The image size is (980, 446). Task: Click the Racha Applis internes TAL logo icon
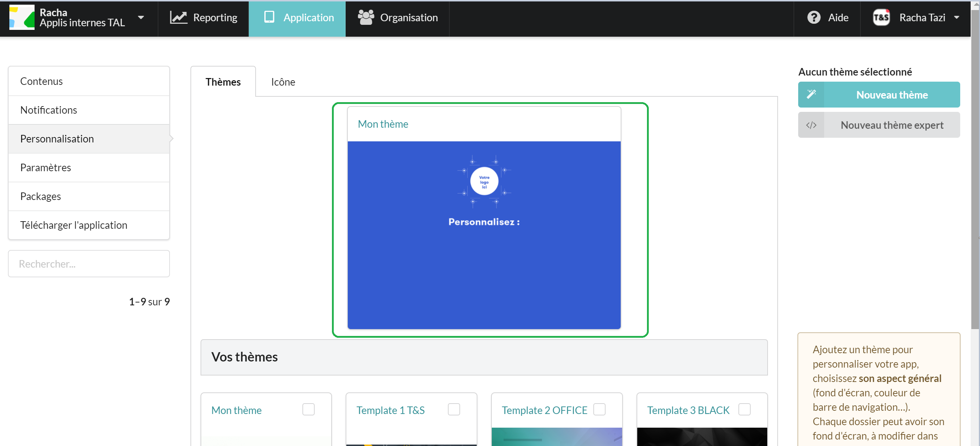(22, 18)
